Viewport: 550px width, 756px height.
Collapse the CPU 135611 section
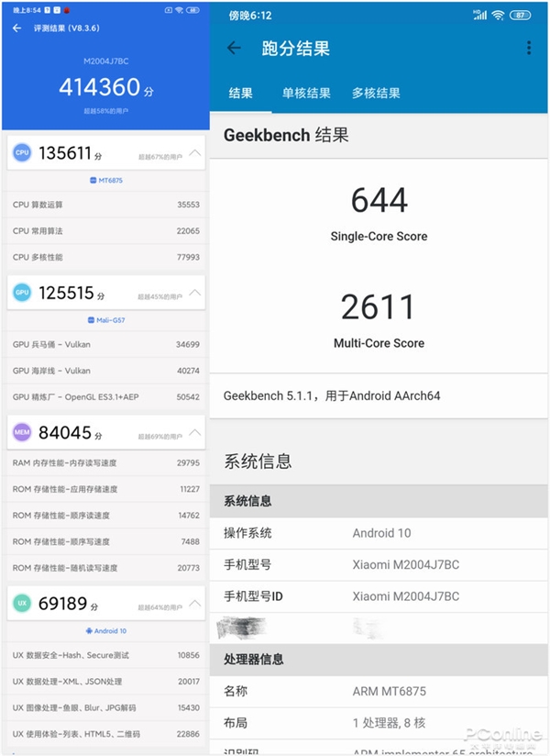tap(195, 153)
